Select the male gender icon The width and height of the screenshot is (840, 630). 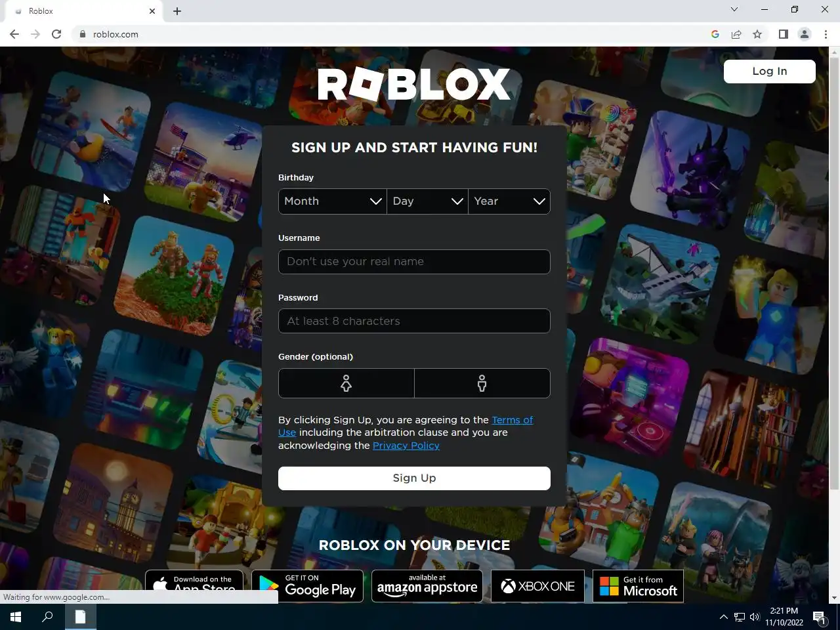pyautogui.click(x=482, y=383)
